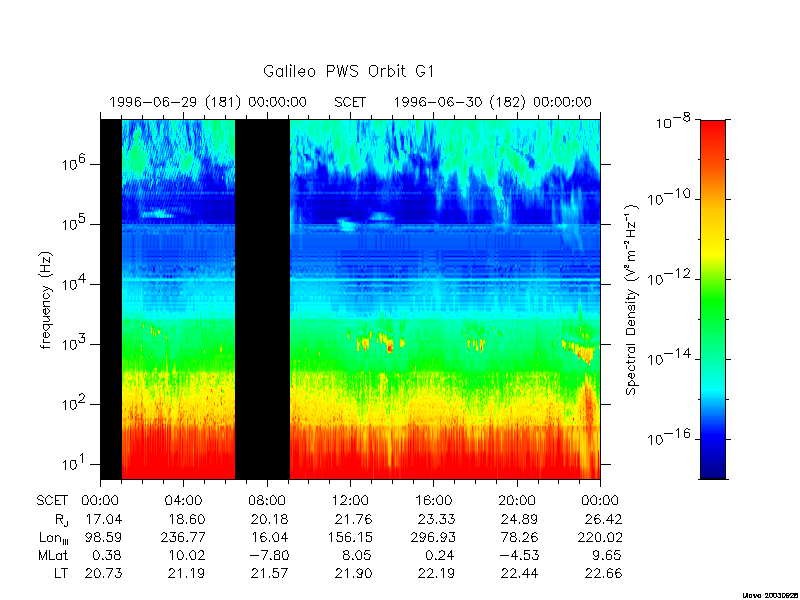Click the Lon III row label
800x600 pixels.
(x=54, y=538)
